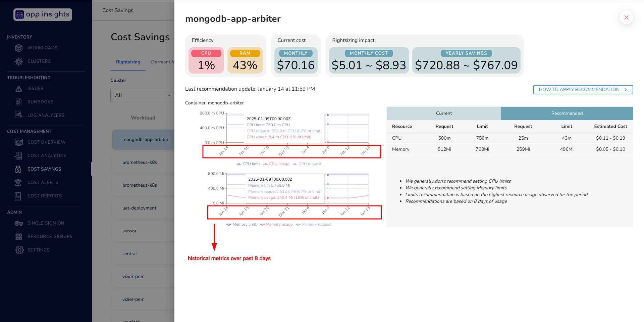The height and width of the screenshot is (322, 644).
Task: Select the first vizier-pem workload row
Action: point(143,277)
